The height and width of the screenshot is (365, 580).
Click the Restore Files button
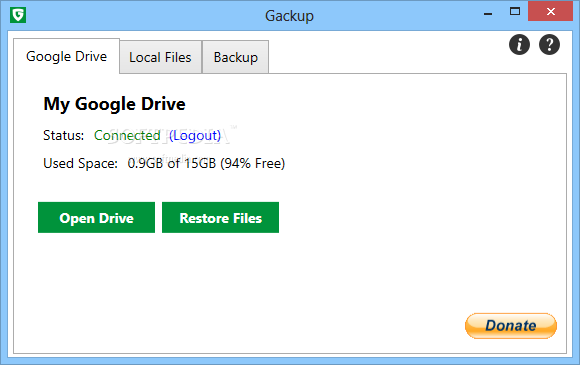coord(220,217)
